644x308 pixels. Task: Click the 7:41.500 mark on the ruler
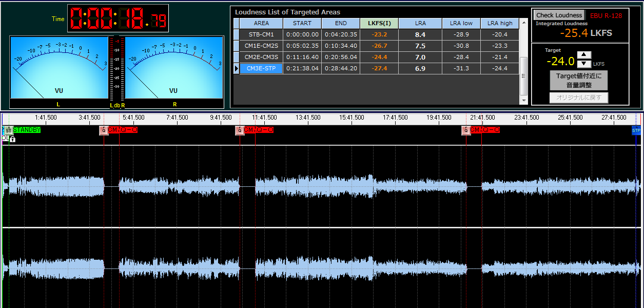click(178, 118)
